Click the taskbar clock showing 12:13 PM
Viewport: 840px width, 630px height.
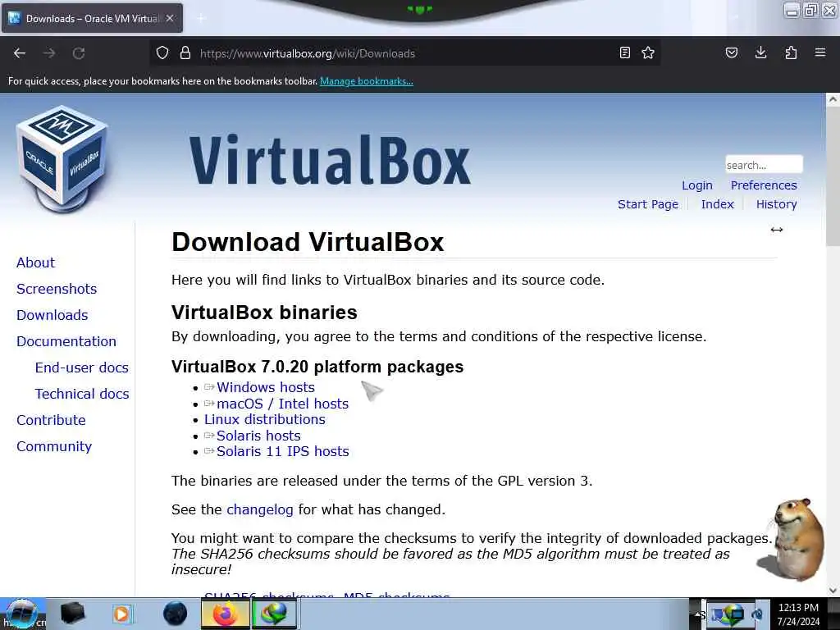[798, 614]
